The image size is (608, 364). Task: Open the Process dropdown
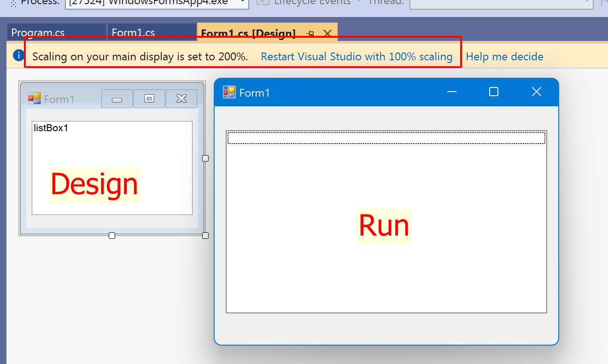243,2
